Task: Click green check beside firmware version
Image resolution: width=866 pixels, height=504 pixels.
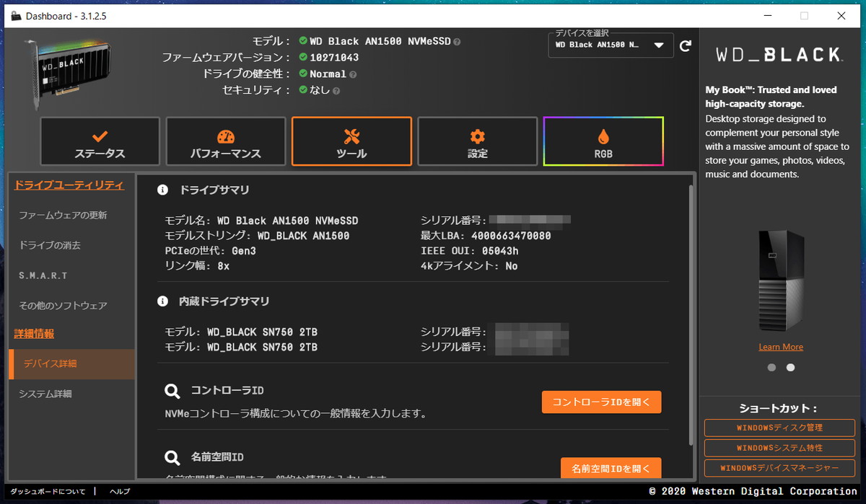Action: (303, 58)
